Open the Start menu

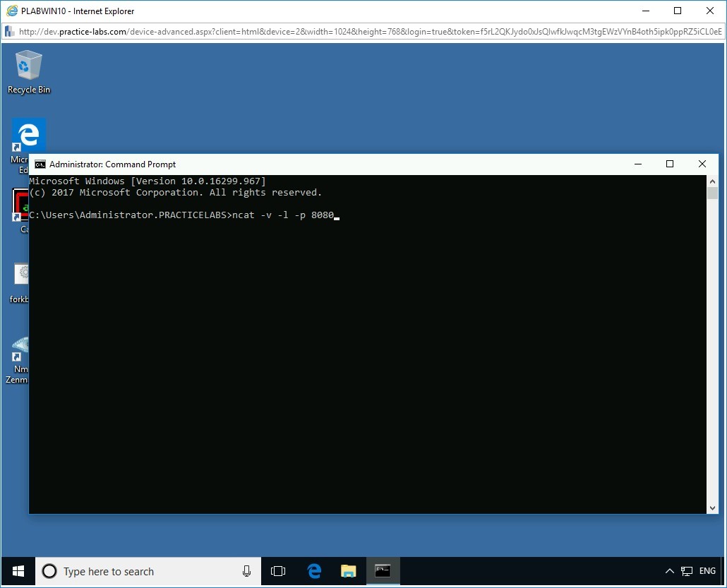pos(17,571)
